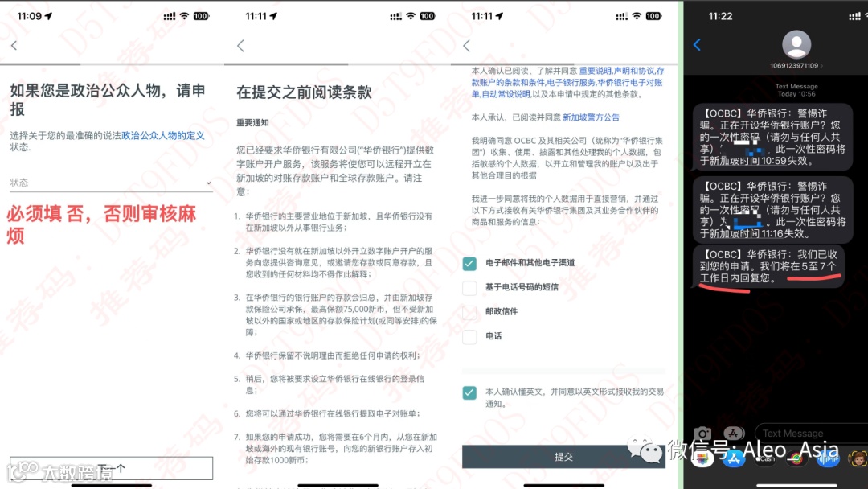Viewport: 868px width, 489px height.
Task: Tap battery icon above 在提交之前阅读条款 screen
Action: 428,16
